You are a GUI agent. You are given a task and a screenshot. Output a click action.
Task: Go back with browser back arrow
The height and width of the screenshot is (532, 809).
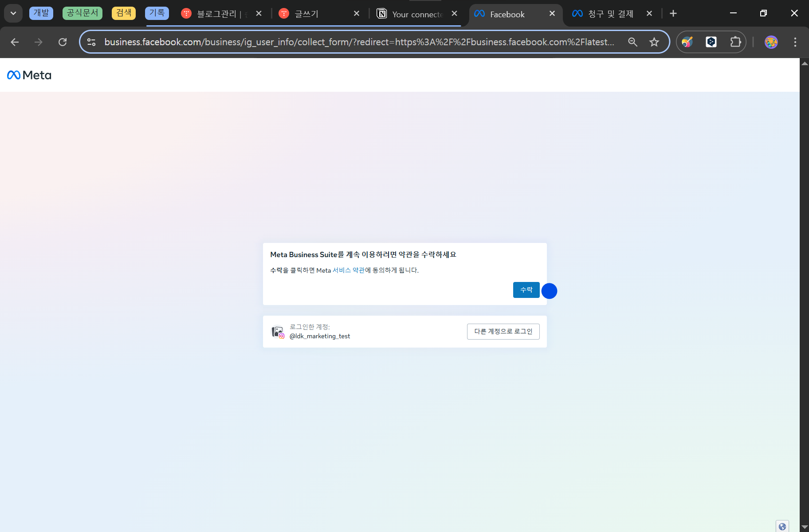point(15,42)
